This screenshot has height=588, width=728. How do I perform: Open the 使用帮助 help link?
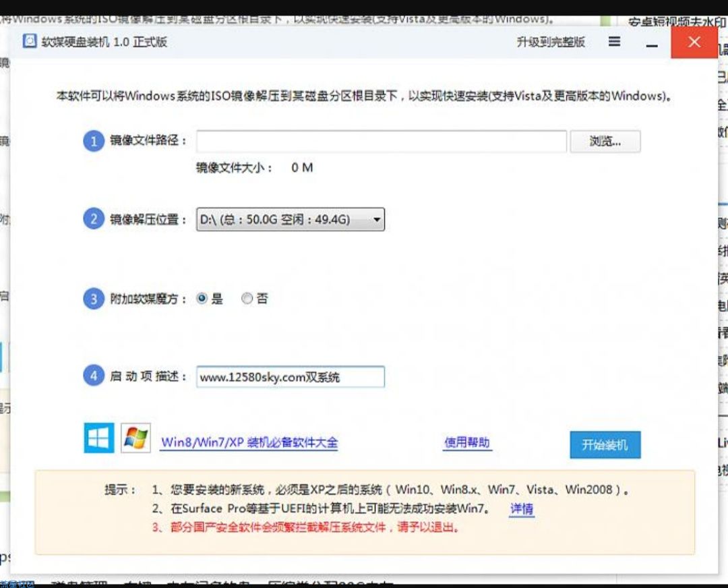point(467,442)
